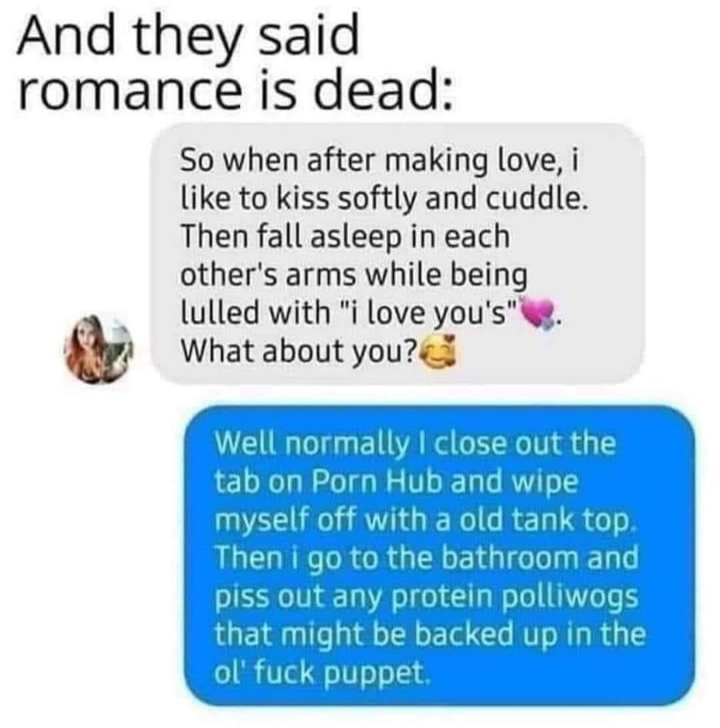Click the pink heart emoji
This screenshot has width=720, height=728.
tap(537, 312)
